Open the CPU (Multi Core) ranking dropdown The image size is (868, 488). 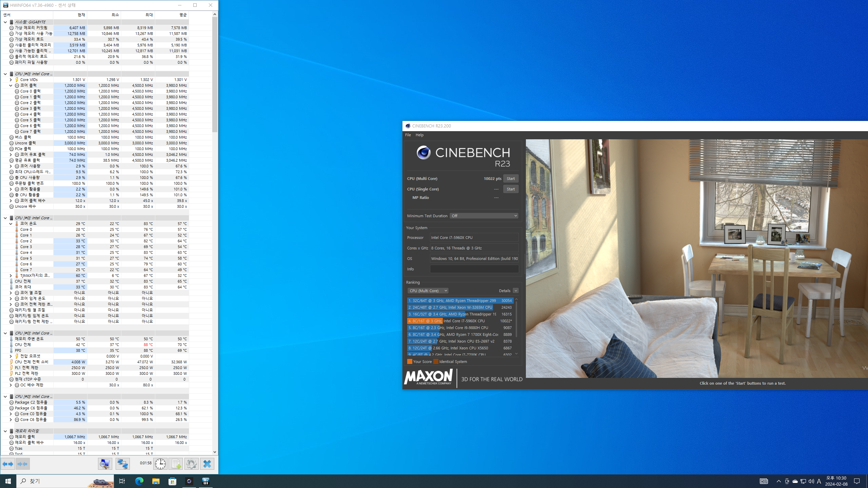pyautogui.click(x=428, y=291)
